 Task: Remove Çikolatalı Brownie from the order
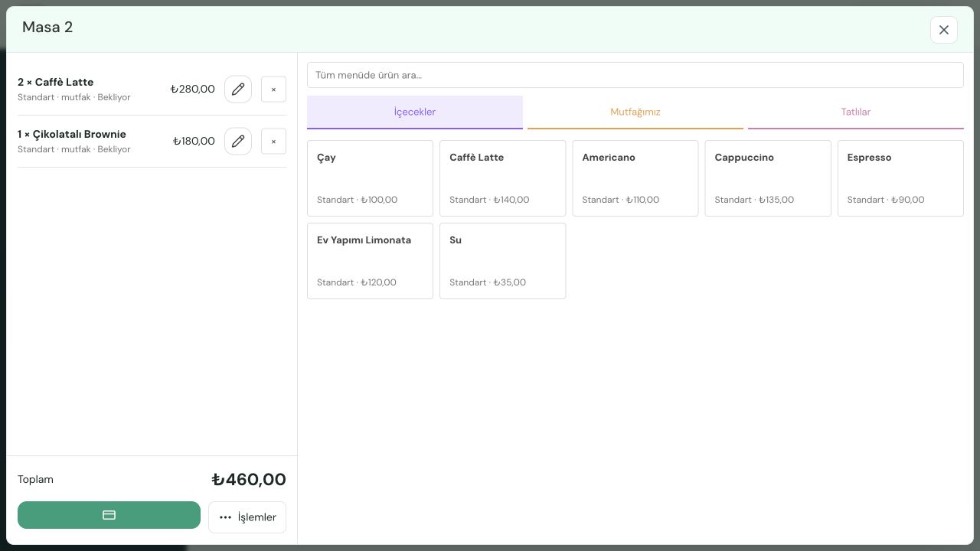point(273,141)
